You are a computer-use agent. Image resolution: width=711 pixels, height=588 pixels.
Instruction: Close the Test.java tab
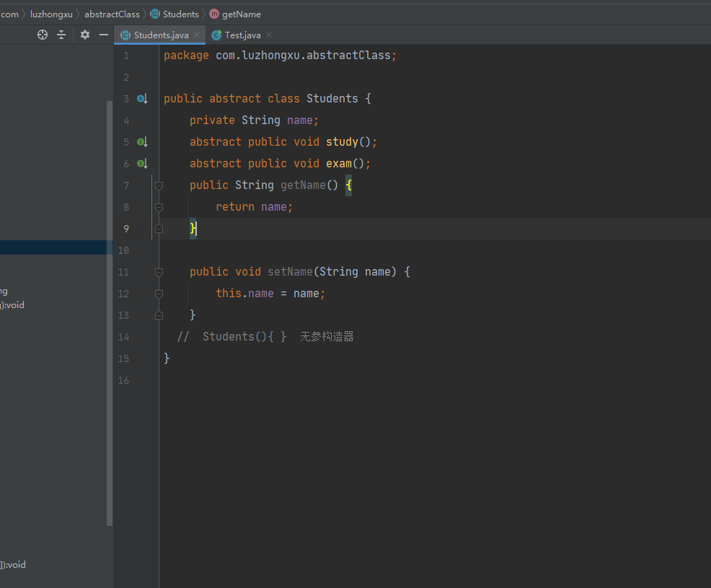[269, 35]
